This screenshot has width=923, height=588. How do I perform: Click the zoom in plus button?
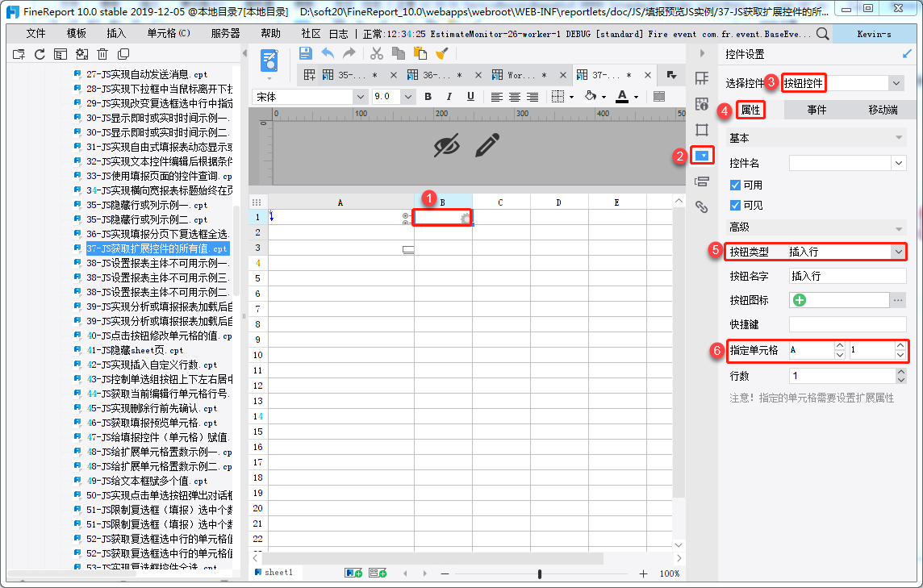tap(643, 573)
